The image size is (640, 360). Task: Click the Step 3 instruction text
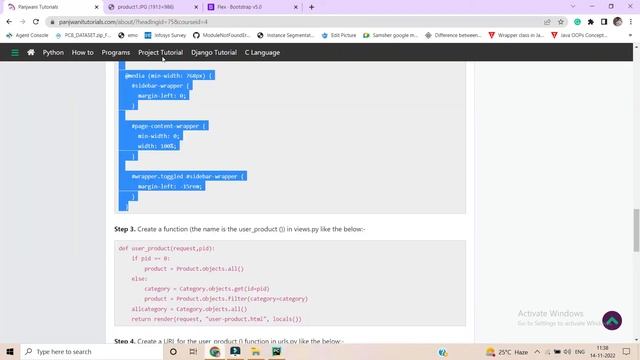240,229
